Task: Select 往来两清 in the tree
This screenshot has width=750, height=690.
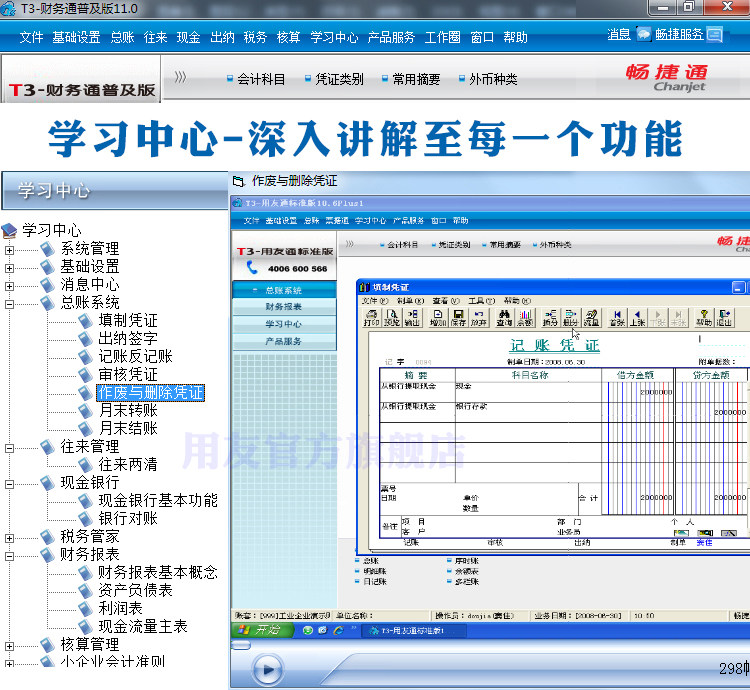Action: coord(128,464)
